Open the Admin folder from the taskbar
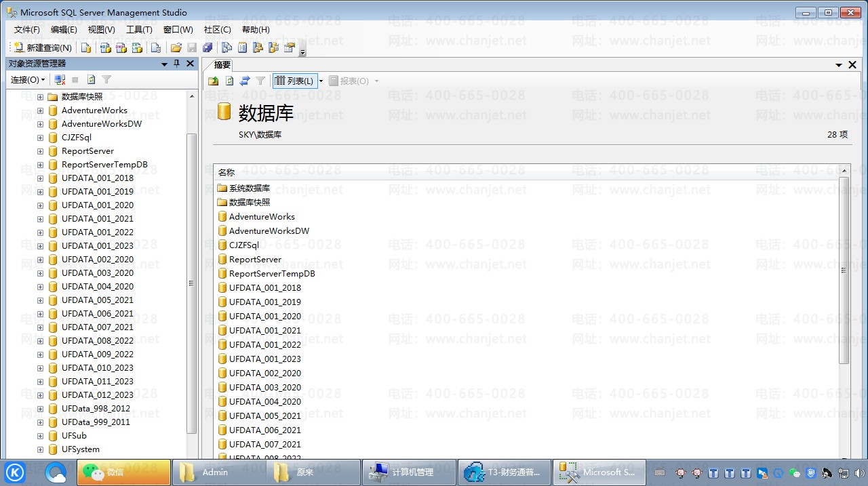868x486 pixels. click(218, 472)
